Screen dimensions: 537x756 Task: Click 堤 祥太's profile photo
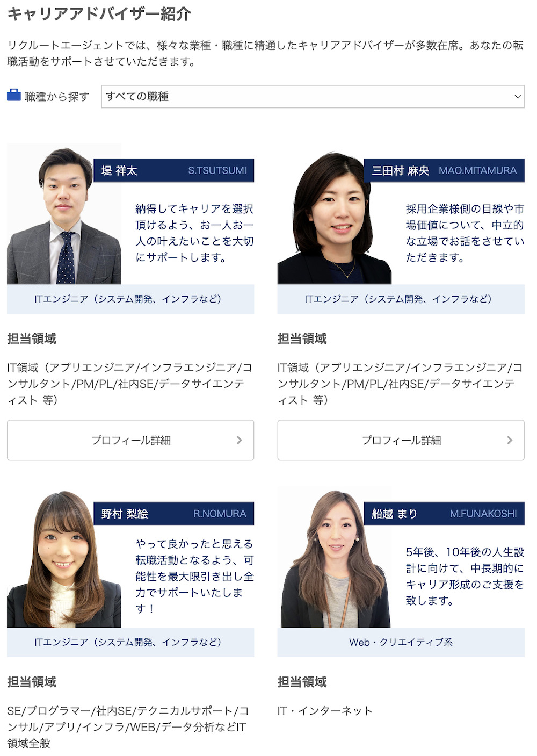(64, 214)
